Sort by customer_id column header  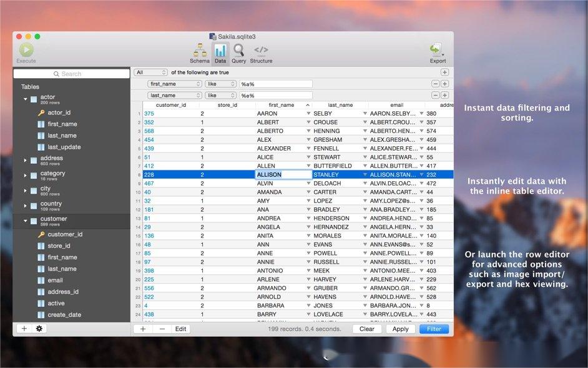(170, 105)
